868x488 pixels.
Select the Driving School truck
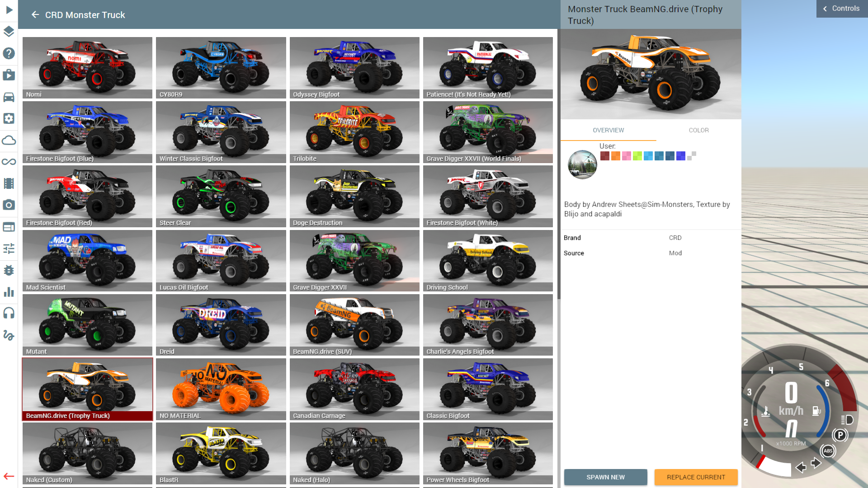[488, 261]
